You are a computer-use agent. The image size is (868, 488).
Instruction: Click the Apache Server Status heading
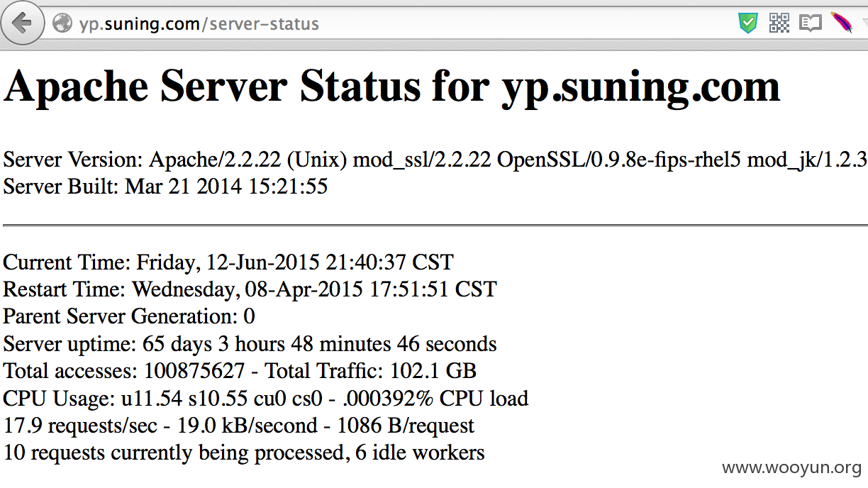tap(391, 88)
